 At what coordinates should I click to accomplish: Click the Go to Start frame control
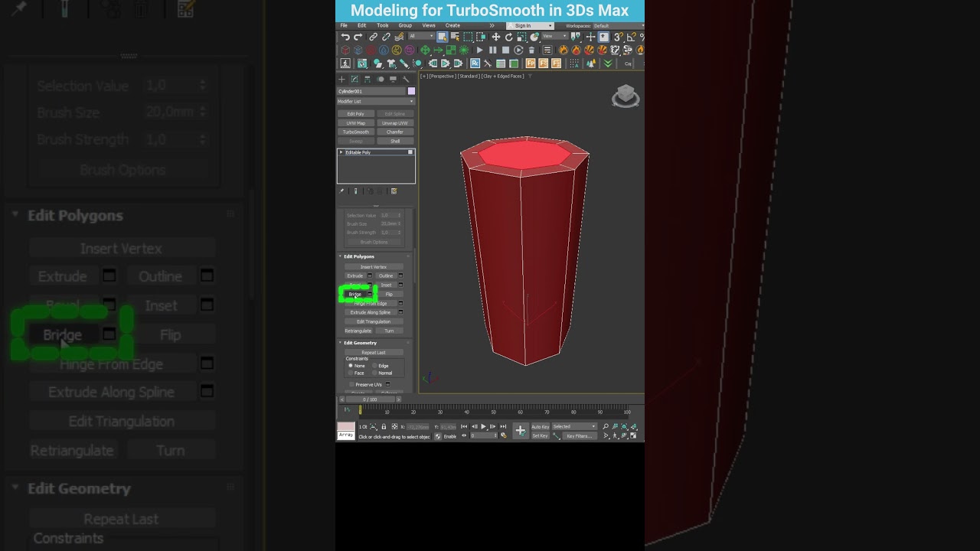(464, 426)
